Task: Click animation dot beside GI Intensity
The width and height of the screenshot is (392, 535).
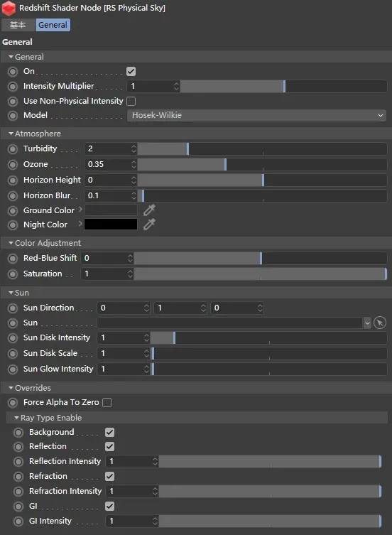Action: point(18,522)
